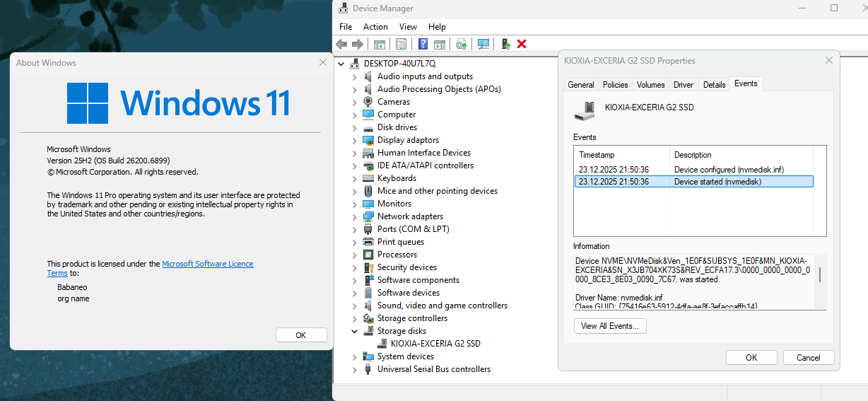This screenshot has height=401, width=868.
Task: Open the Help menu
Action: click(437, 27)
